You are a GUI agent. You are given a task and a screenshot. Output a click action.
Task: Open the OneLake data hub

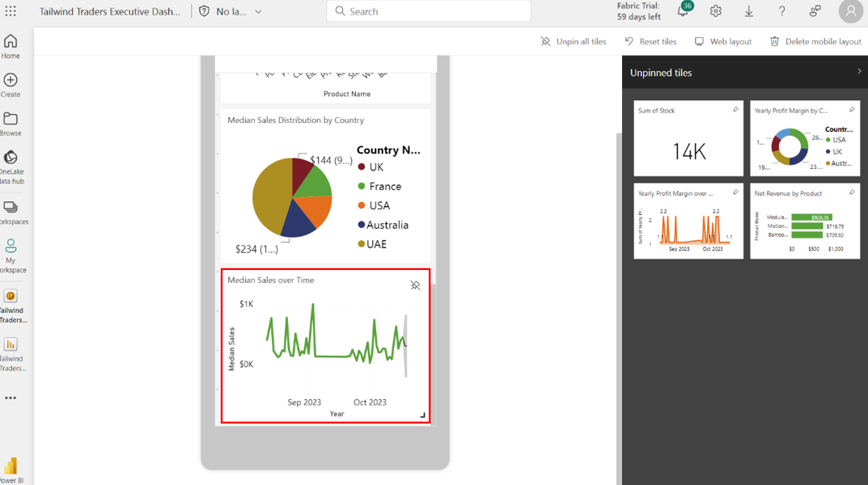(11, 166)
